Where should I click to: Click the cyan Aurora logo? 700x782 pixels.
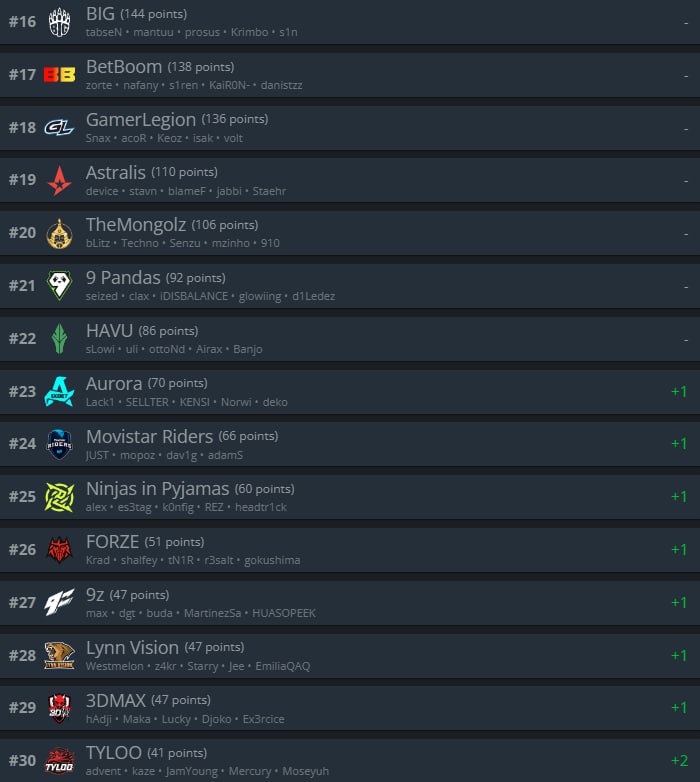[x=59, y=391]
